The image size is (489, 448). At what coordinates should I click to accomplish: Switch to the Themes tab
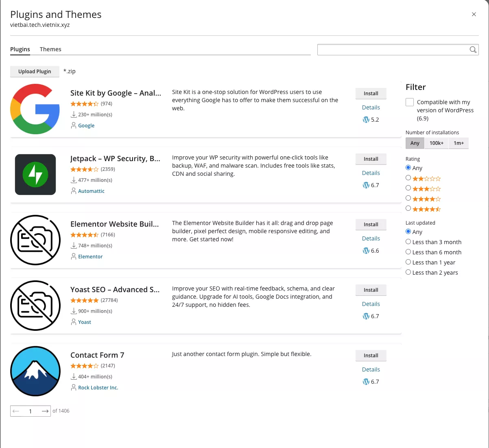pos(50,49)
